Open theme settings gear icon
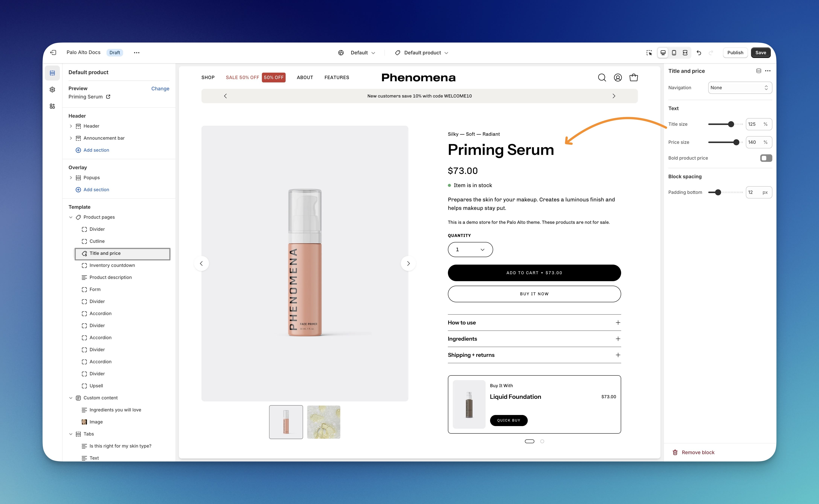 [52, 90]
